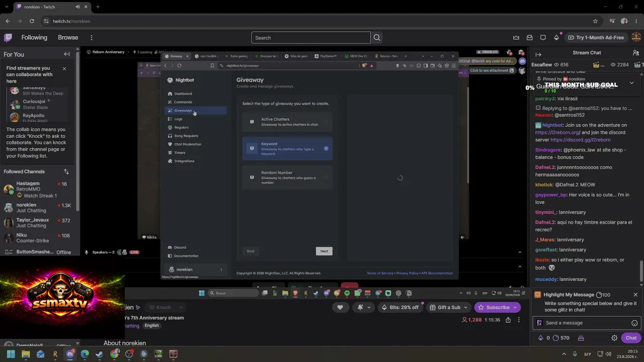Open the l2reborn.org link in chat
Screen dimensions: 644x362
558,132
